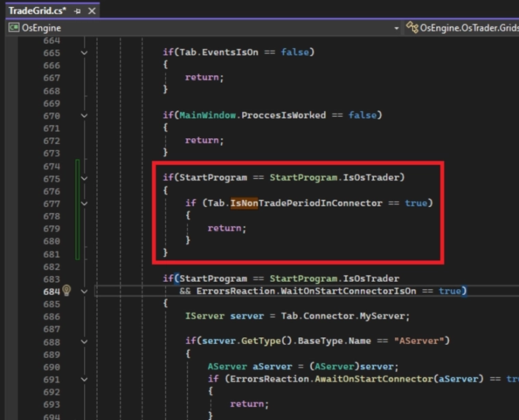519x420 pixels.
Task: Fold the AwaitOnStartConnector block at line 691
Action: 84,379
